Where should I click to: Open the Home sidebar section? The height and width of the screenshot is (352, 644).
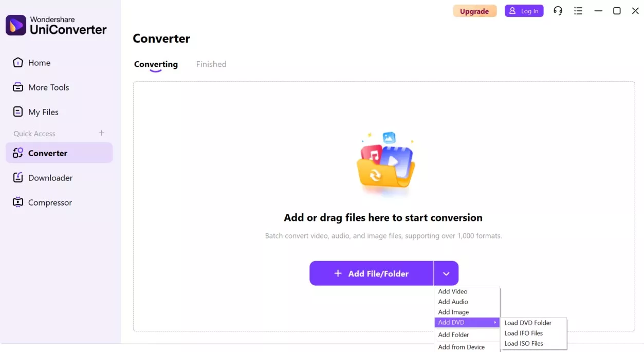coord(39,62)
